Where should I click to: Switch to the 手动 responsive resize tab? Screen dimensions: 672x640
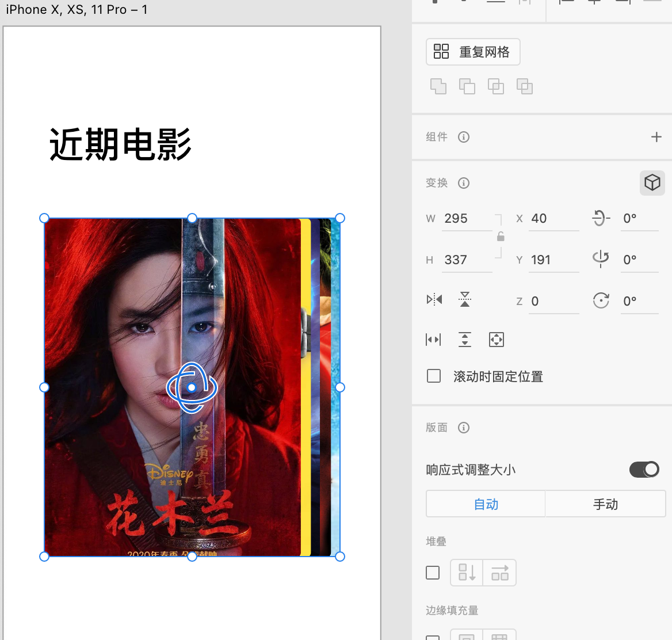pyautogui.click(x=605, y=504)
